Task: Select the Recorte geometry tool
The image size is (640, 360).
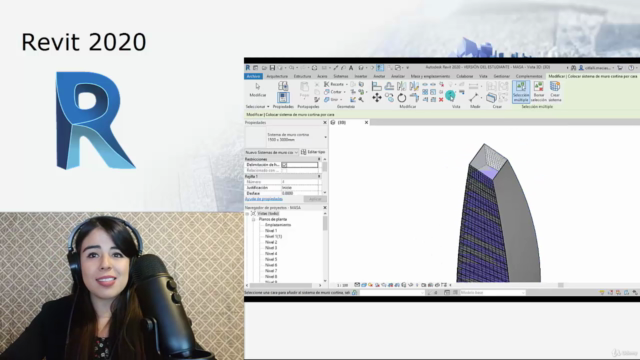Action: 334,84
